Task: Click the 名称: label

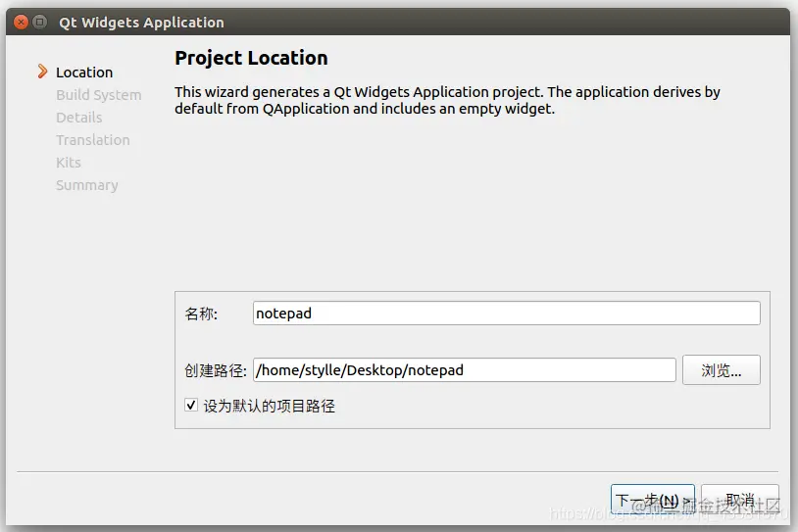Action: coord(201,314)
